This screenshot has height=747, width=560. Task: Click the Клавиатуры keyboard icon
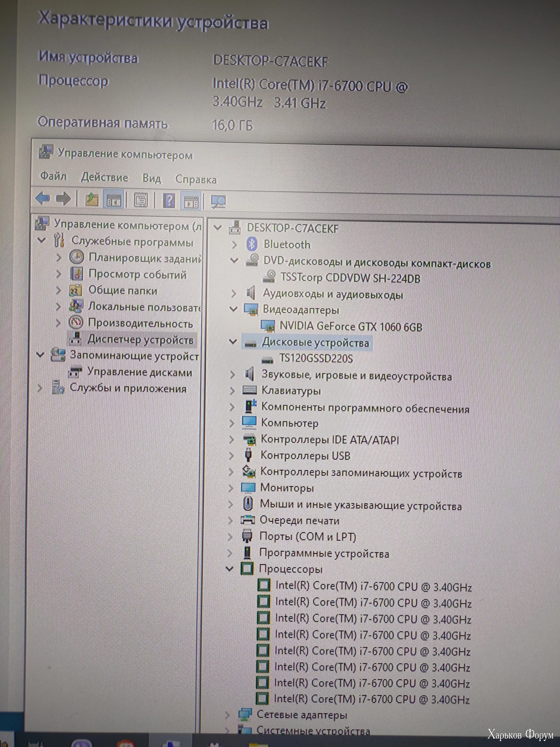tap(249, 390)
